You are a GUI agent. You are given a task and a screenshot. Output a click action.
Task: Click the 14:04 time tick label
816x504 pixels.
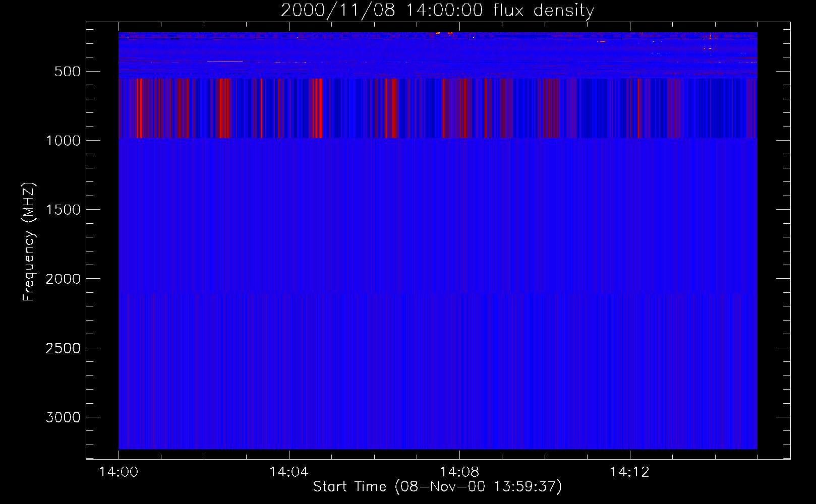point(289,472)
